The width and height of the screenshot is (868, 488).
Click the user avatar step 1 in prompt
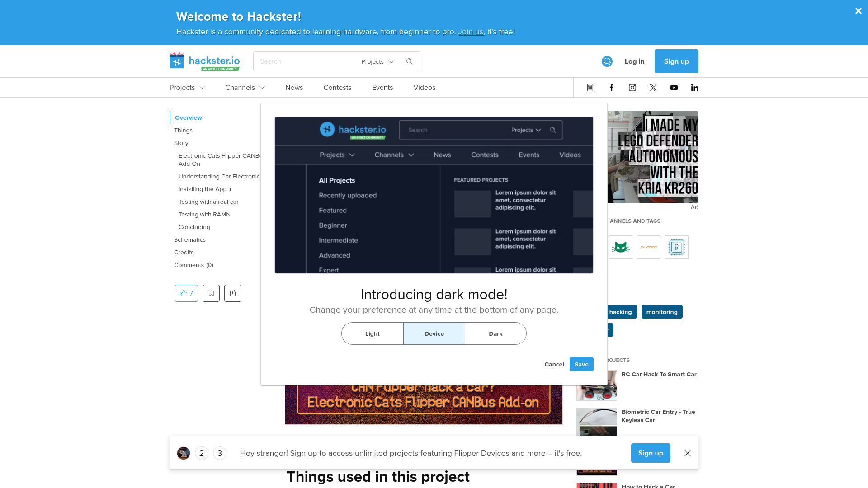pyautogui.click(x=184, y=453)
